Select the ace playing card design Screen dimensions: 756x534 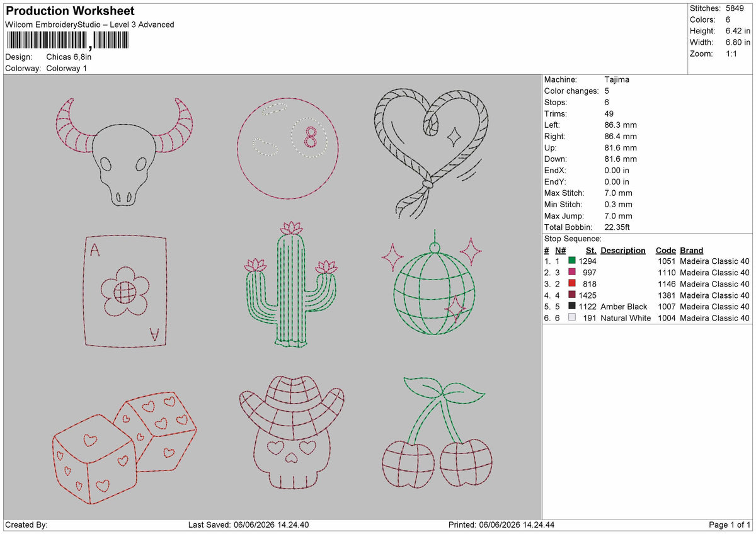tap(125, 292)
